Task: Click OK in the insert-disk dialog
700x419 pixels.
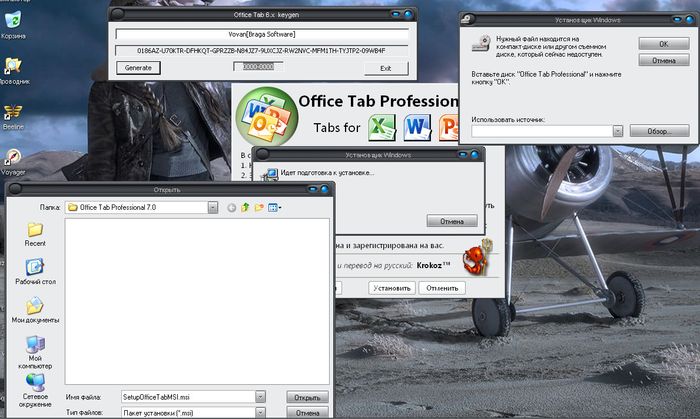Action: click(x=664, y=44)
